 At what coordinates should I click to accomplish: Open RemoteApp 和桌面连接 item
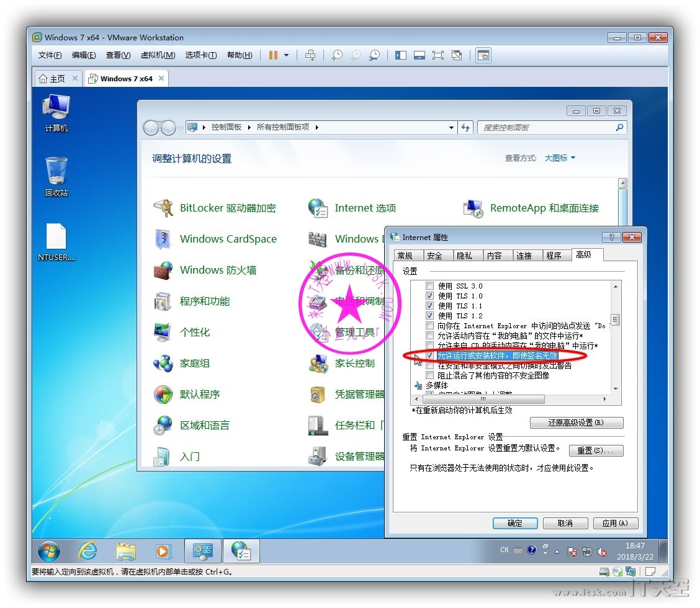(544, 208)
